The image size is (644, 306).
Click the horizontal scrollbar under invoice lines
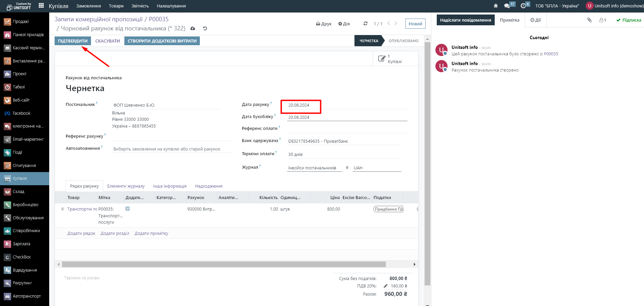coord(224,265)
